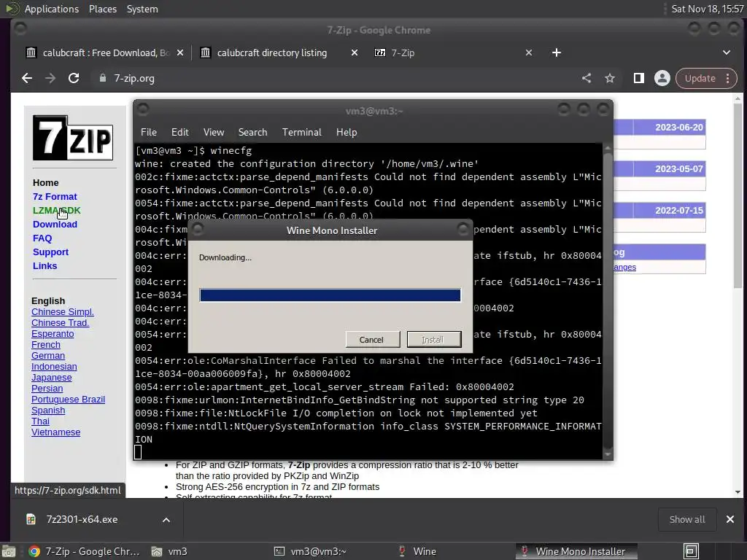Open Links page link

(x=44, y=265)
